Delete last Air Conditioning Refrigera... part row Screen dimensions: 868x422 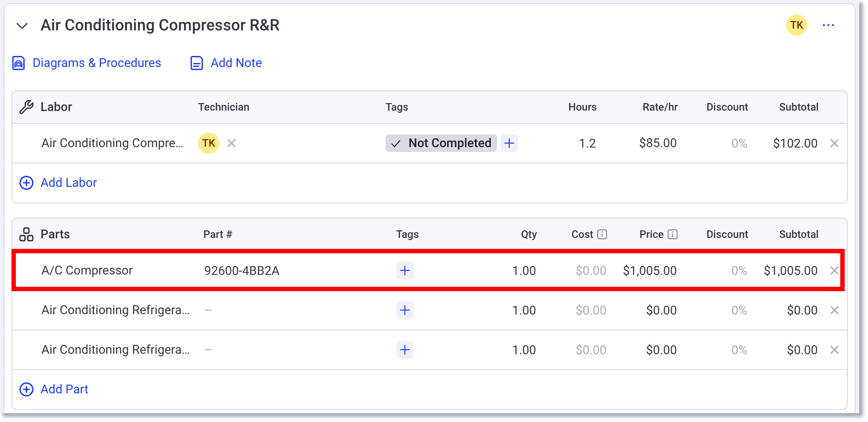[x=835, y=350]
